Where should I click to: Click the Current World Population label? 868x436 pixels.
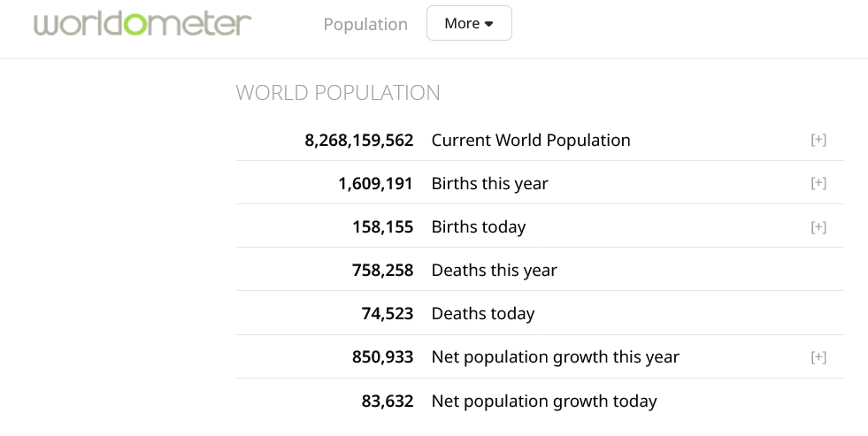click(x=531, y=140)
